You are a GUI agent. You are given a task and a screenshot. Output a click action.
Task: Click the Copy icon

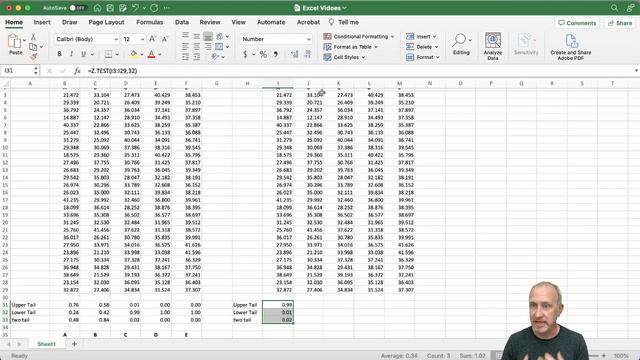coord(33,47)
